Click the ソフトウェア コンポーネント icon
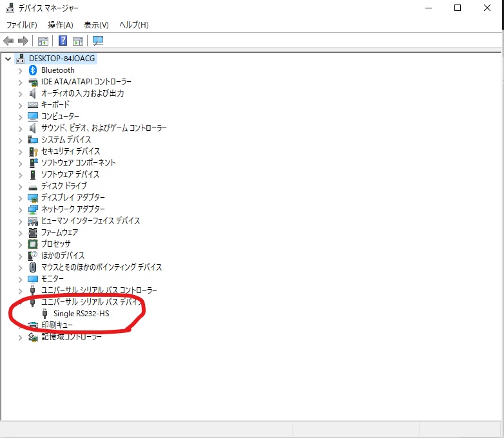Viewport: 504px width, 438px height. [33, 163]
